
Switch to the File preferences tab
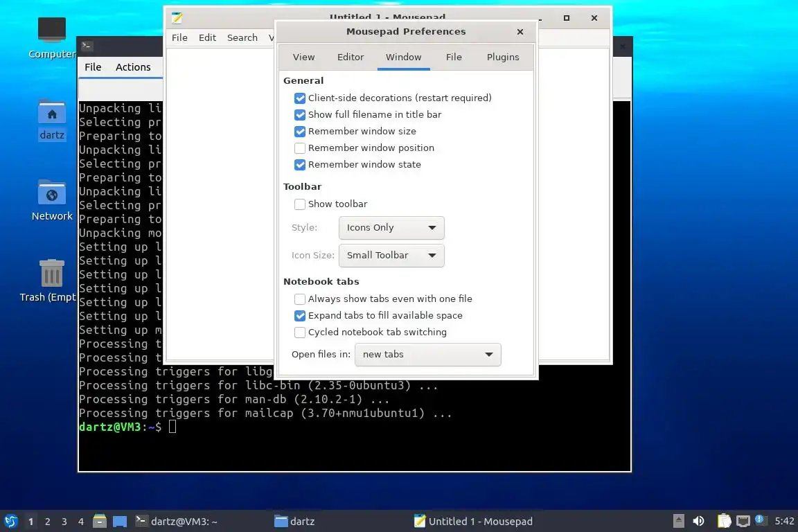tap(454, 57)
